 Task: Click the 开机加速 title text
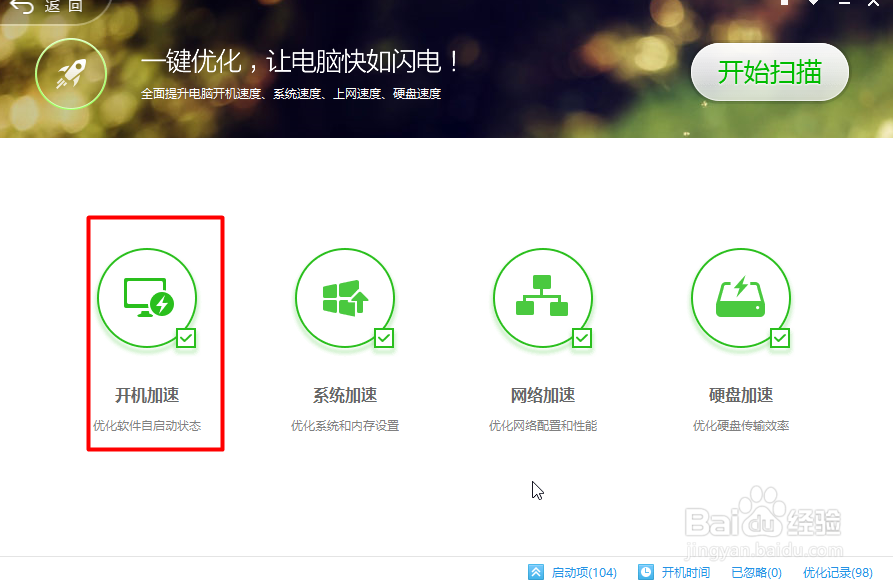147,395
